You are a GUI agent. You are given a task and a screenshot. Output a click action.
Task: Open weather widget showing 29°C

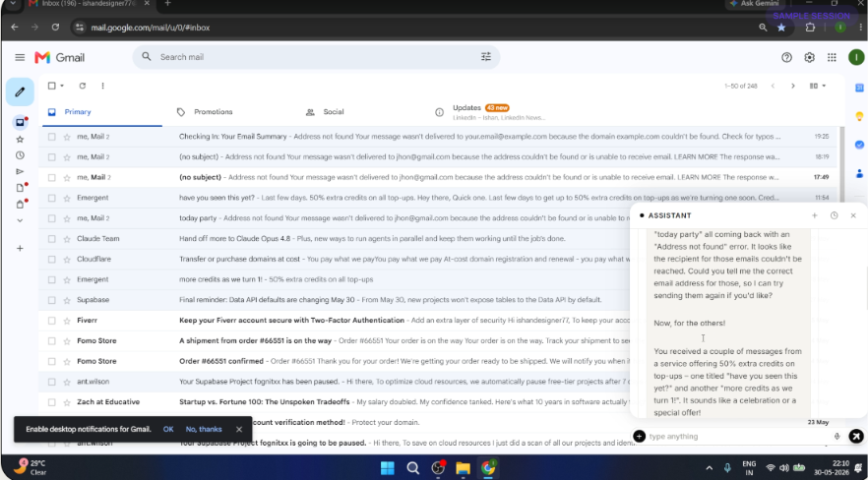pos(30,467)
